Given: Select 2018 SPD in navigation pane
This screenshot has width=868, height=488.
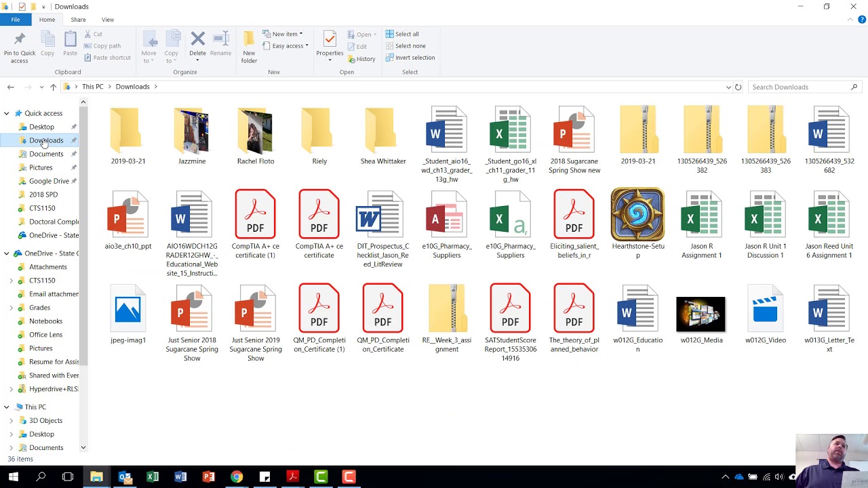Looking at the screenshot, I should coord(43,195).
